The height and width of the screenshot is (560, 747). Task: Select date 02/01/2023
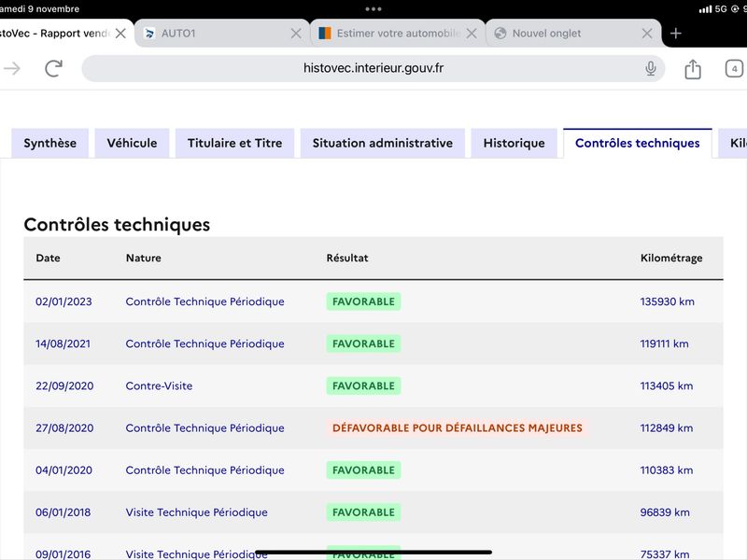coord(63,301)
